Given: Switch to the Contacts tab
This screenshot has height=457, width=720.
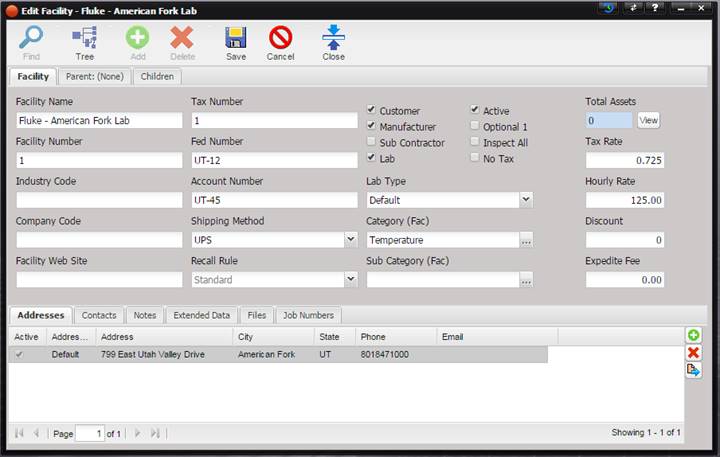Looking at the screenshot, I should 99,316.
